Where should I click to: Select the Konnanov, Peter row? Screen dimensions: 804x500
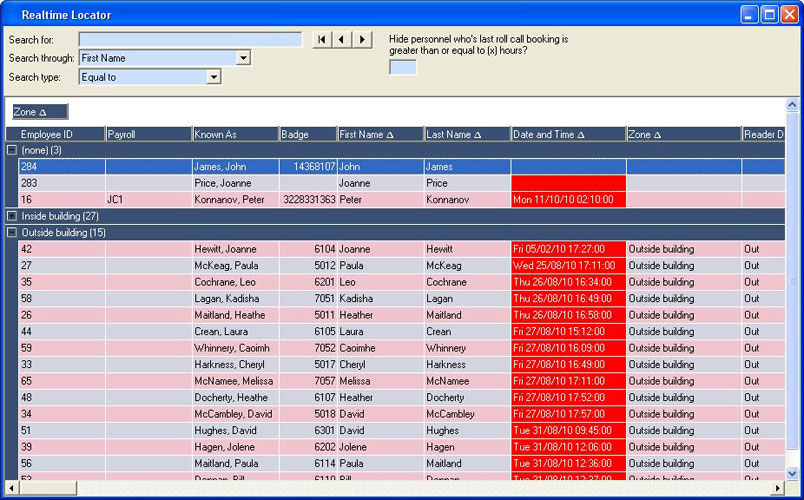(x=230, y=200)
